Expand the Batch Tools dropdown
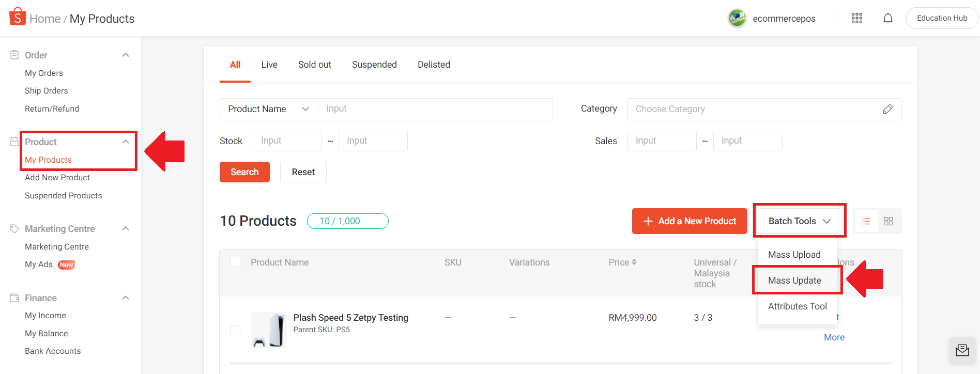The height and width of the screenshot is (374, 980). 799,221
